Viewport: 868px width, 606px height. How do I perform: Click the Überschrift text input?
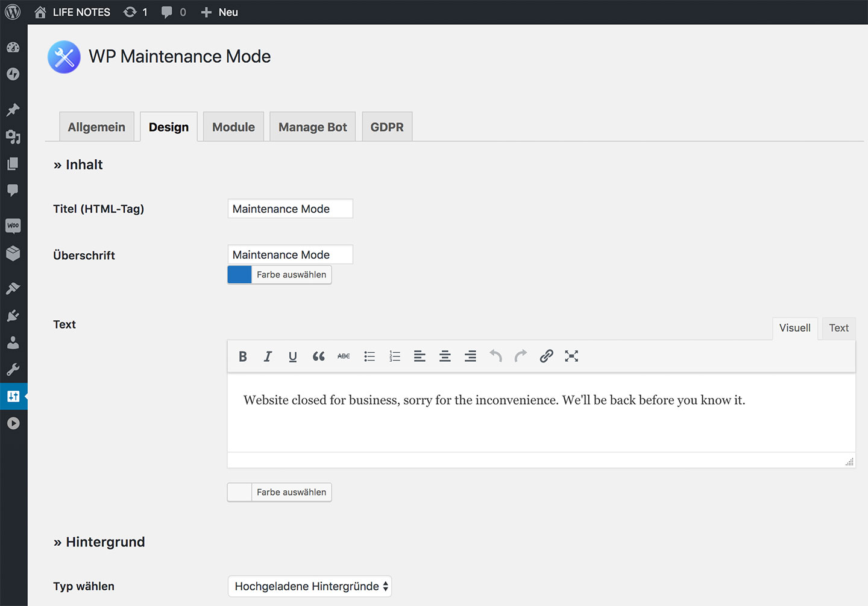point(290,254)
